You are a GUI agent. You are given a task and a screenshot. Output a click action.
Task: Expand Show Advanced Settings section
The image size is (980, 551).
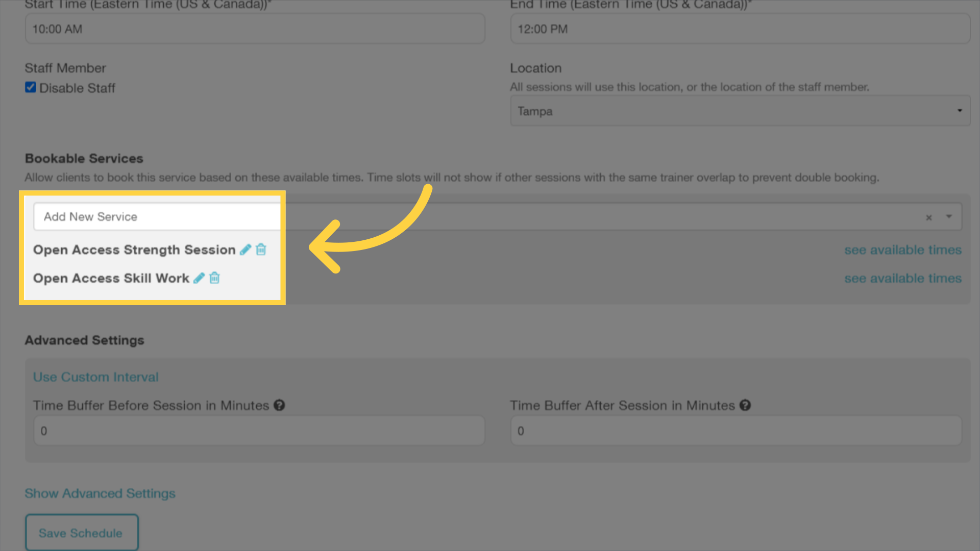click(100, 493)
